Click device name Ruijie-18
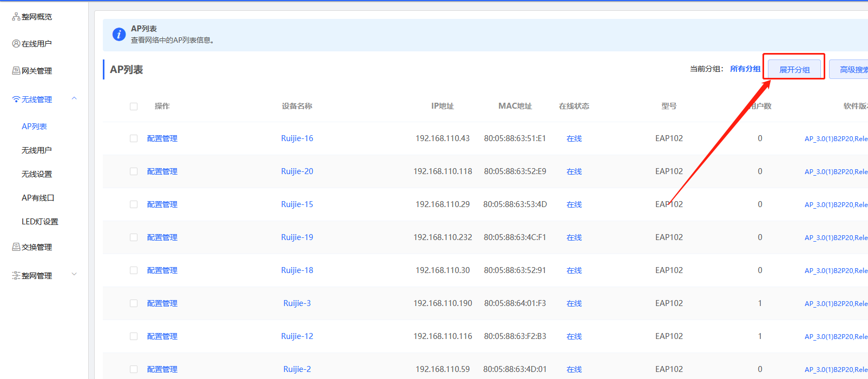 [297, 270]
